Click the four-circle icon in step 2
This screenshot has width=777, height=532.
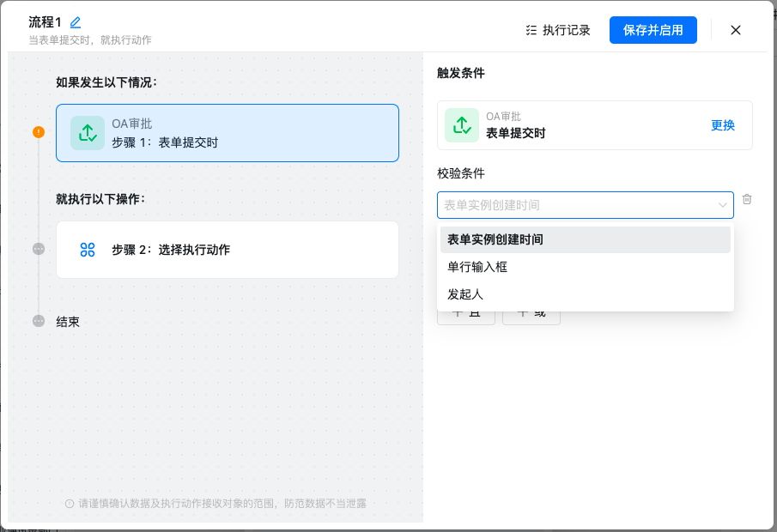87,250
